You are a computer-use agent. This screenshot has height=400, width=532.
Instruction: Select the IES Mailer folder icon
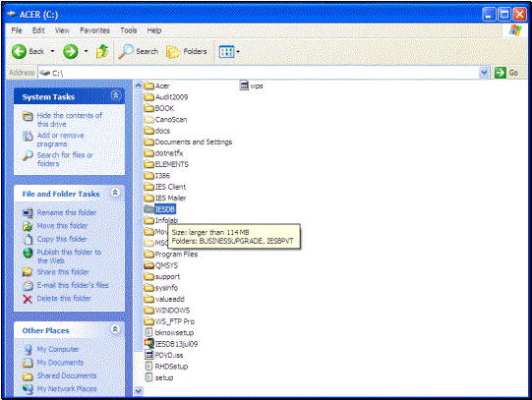point(148,198)
